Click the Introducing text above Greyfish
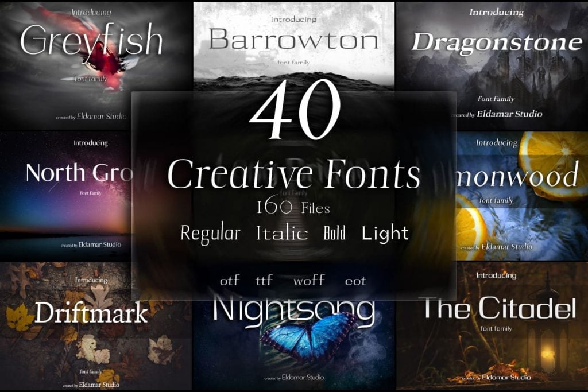Screen dimensions: 588x392 92,11
